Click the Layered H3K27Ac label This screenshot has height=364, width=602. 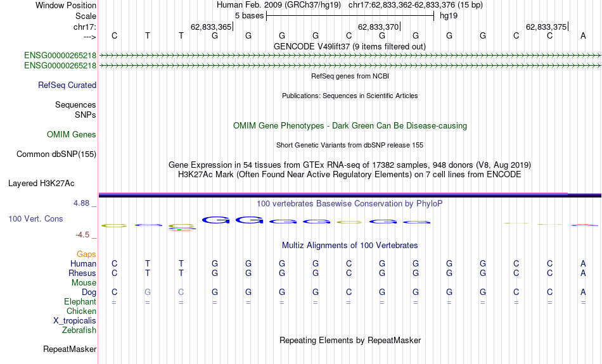click(x=41, y=184)
